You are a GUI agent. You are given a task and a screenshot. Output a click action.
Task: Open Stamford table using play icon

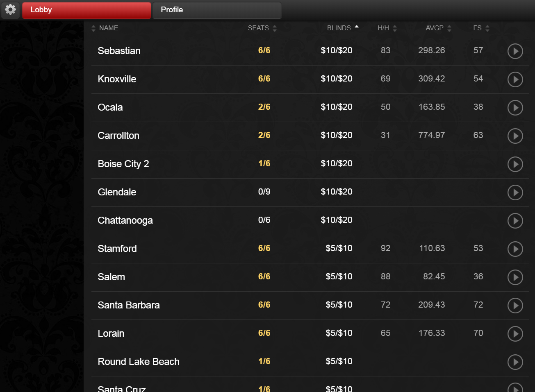point(515,249)
